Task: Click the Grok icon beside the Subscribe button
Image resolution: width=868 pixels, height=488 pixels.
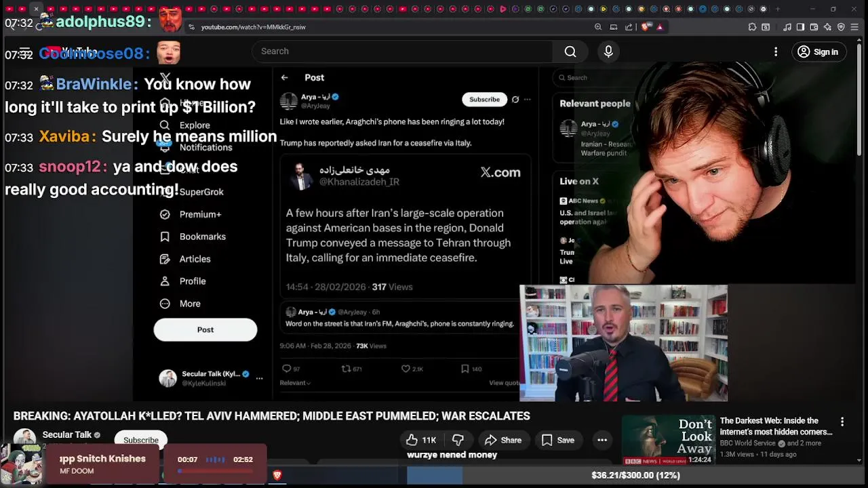Action: (x=515, y=99)
